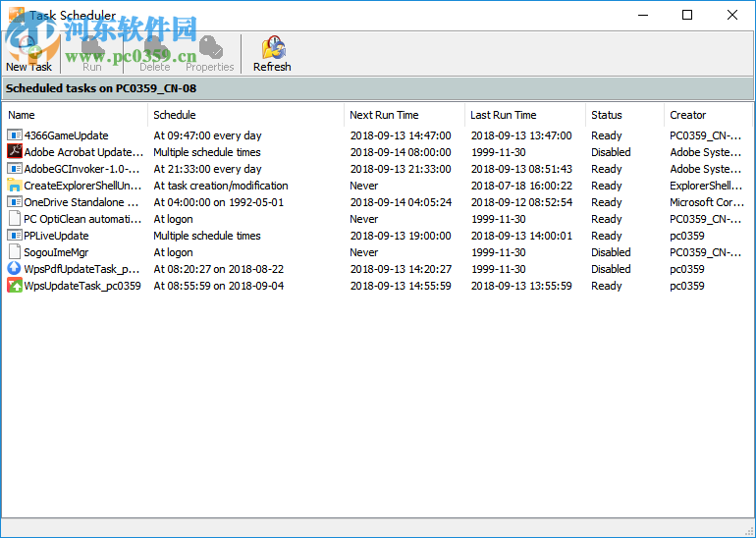756x538 pixels.
Task: Click last run time '2018-09-13 13:47:00'
Action: tap(521, 135)
